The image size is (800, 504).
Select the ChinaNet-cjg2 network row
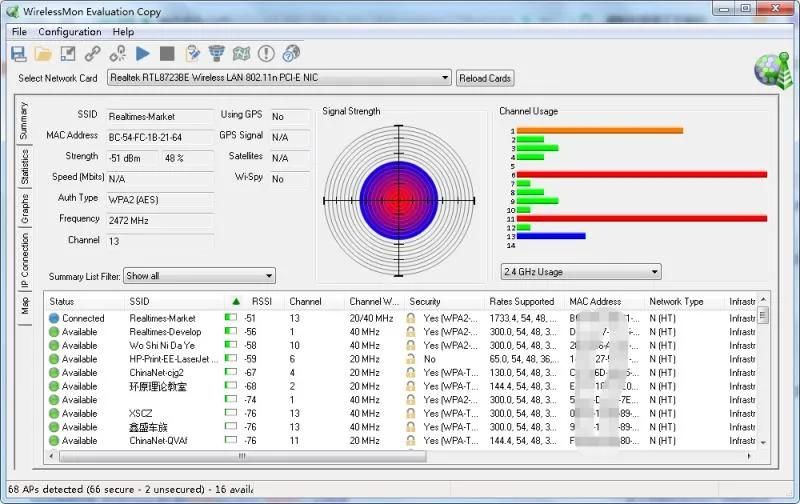tap(402, 373)
